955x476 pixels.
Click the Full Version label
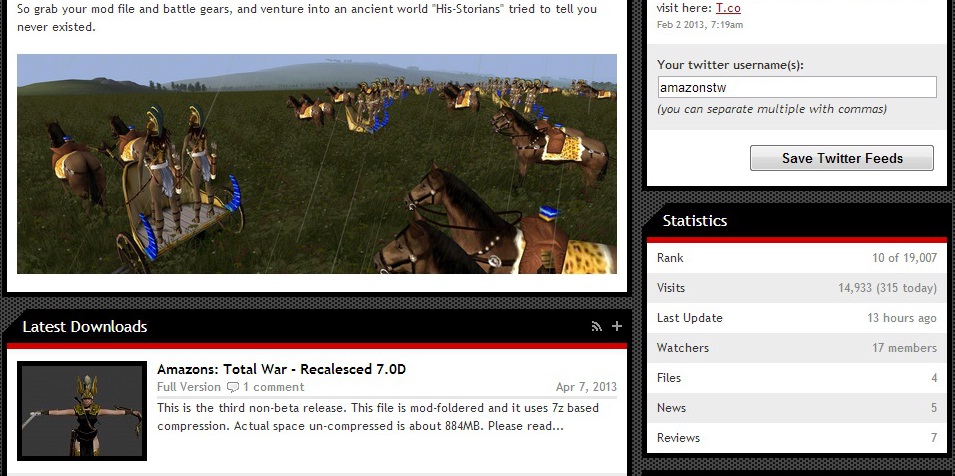pyautogui.click(x=189, y=387)
